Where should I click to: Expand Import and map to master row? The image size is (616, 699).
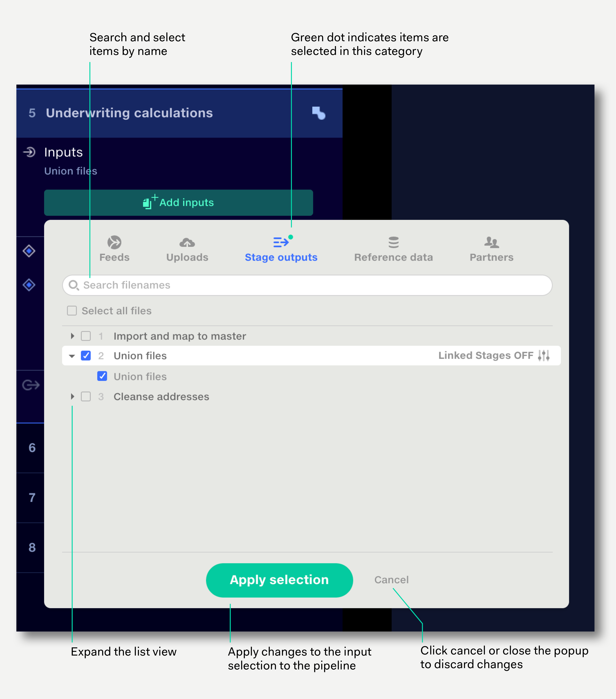pyautogui.click(x=72, y=336)
